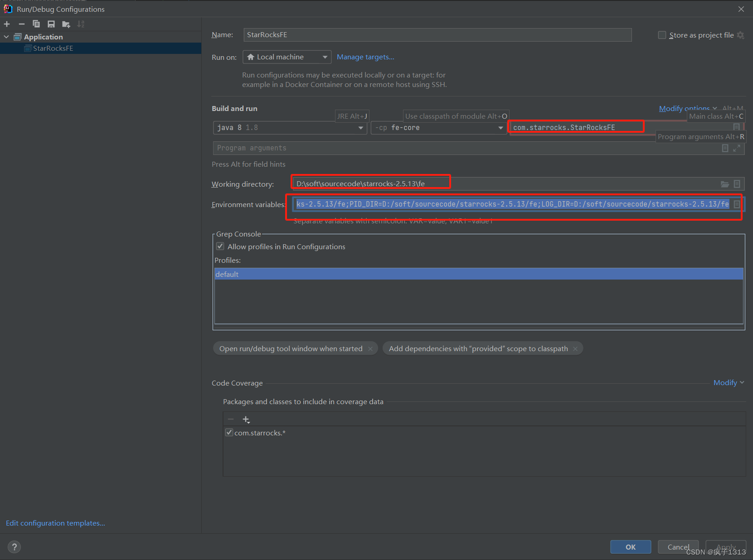The width and height of the screenshot is (753, 560).
Task: Open Code Coverage Modify dropdown
Action: [x=729, y=382]
